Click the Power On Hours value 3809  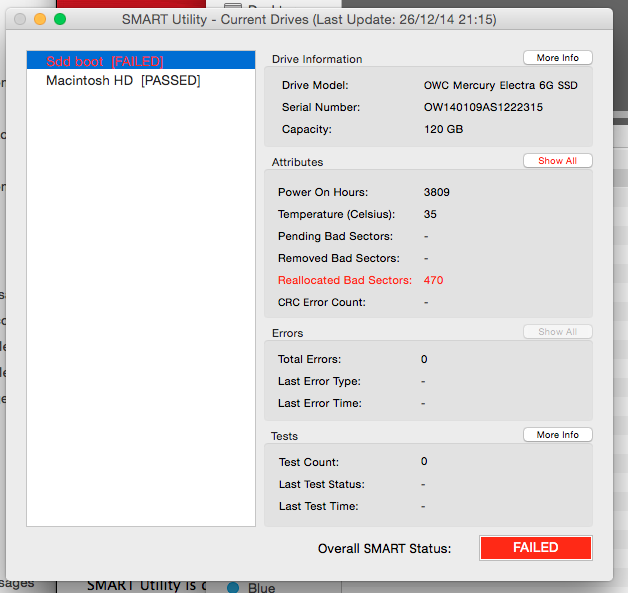click(437, 192)
